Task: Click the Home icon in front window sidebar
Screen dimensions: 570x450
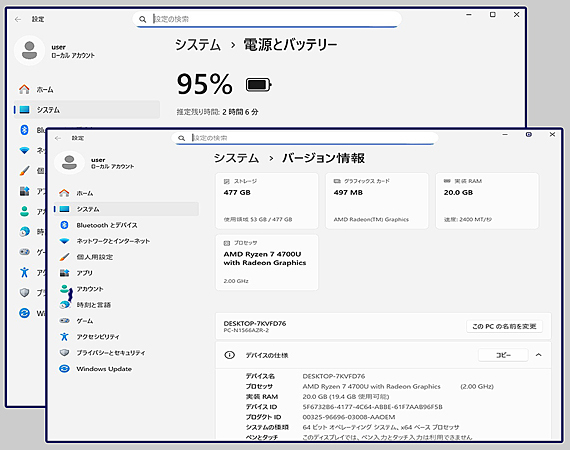Action: click(x=64, y=193)
